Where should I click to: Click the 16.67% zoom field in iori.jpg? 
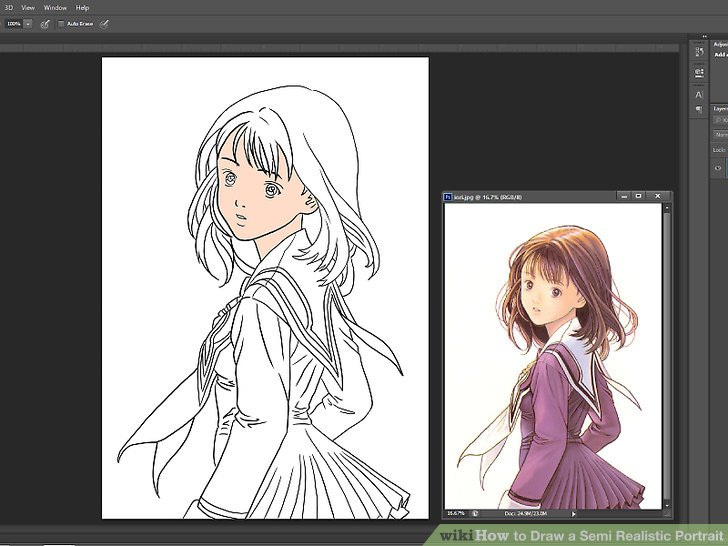click(x=457, y=513)
